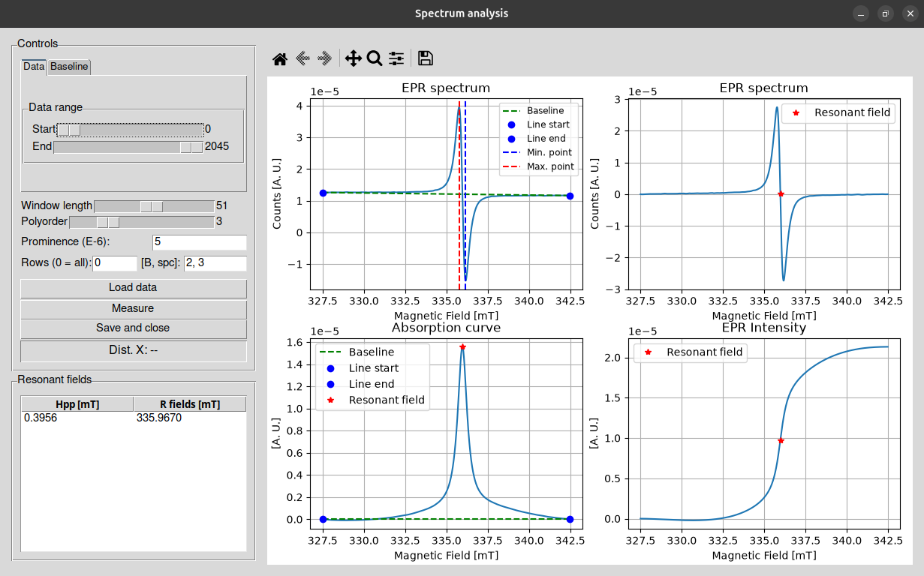Click the Line start dot in top-left spectrum
The height and width of the screenshot is (576, 924).
coord(324,193)
